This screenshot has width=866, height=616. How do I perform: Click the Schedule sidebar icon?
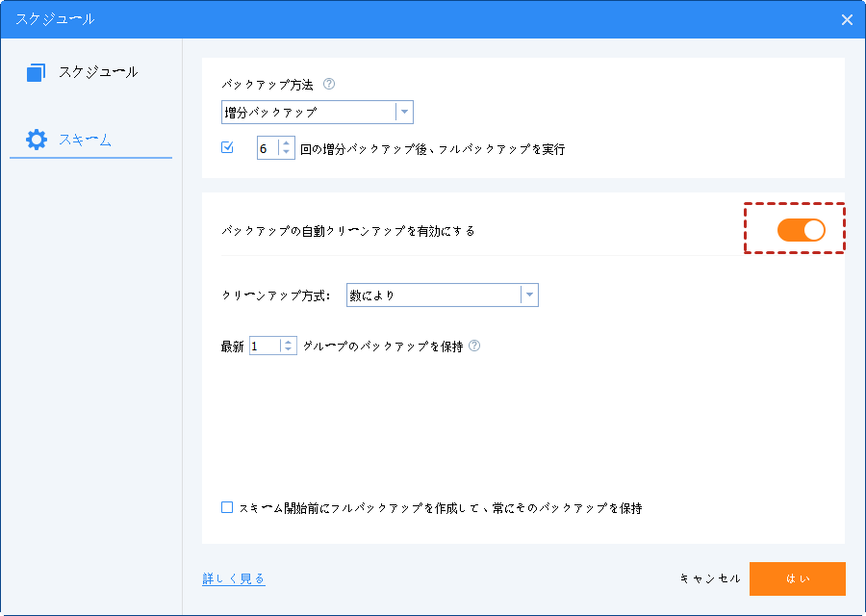[37, 72]
